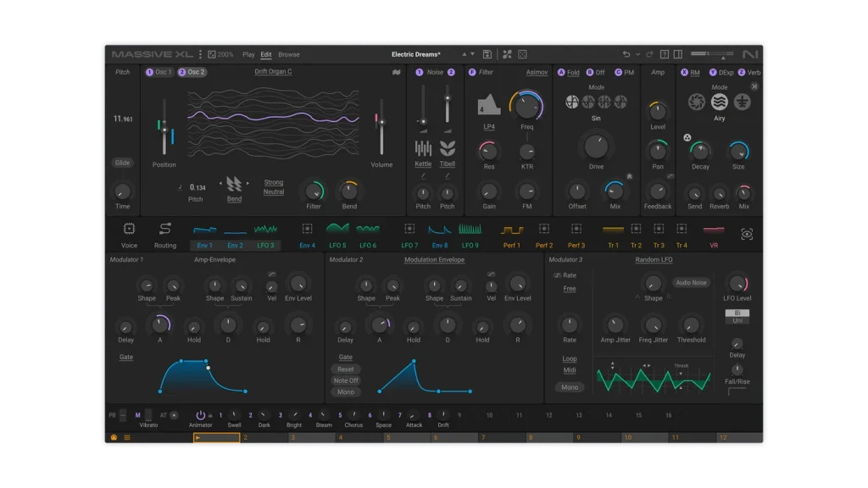Click the LP4 filter shape icon

pos(489,104)
